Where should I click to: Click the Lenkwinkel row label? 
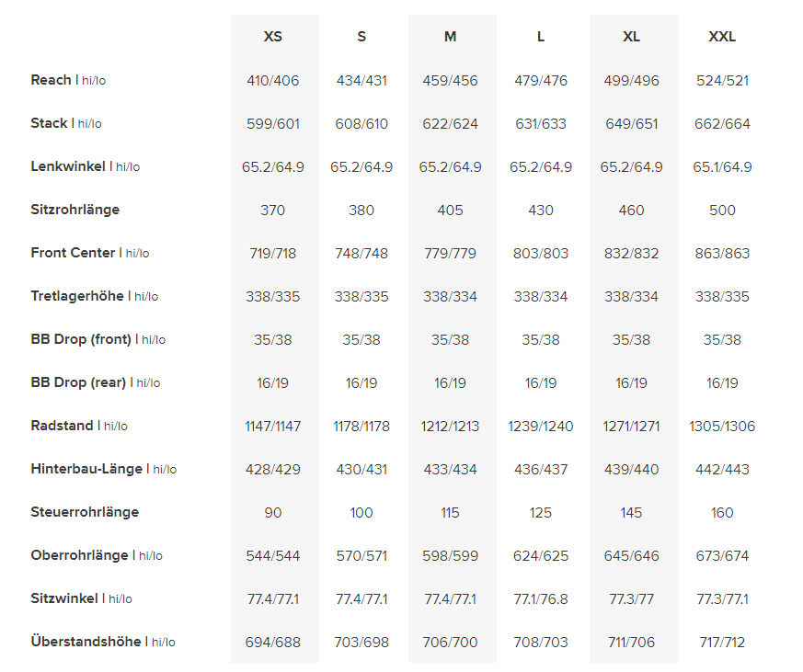click(x=69, y=166)
